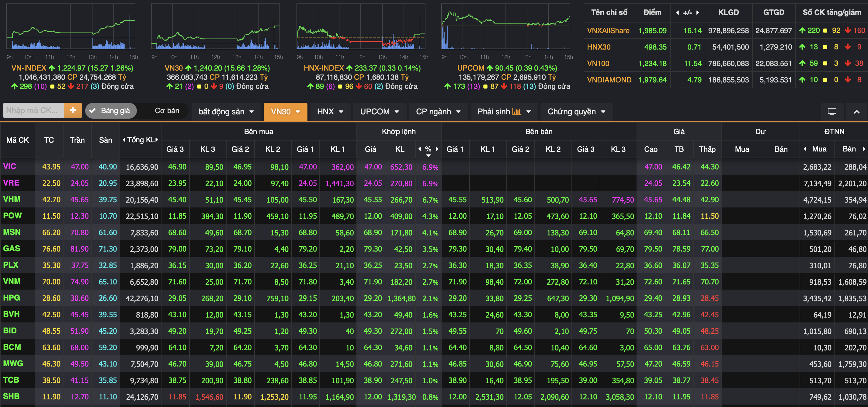Open POW stock symbol
The image size is (868, 407).
pyautogui.click(x=12, y=216)
